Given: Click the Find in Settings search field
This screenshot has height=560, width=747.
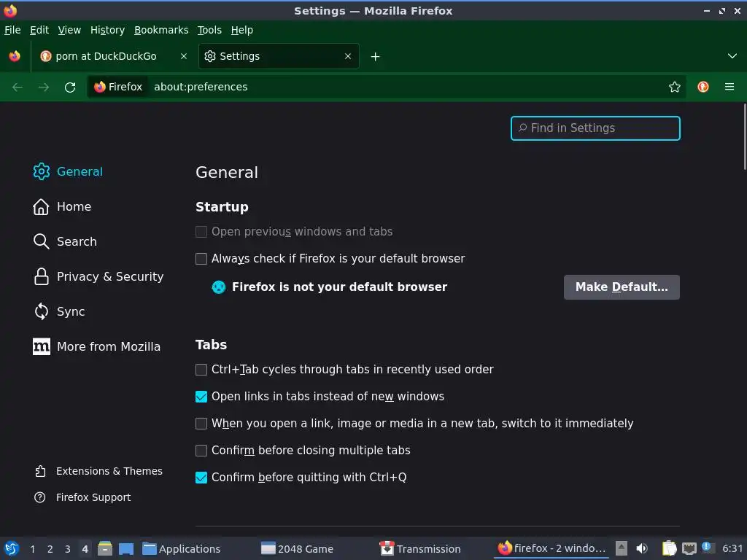Looking at the screenshot, I should [x=595, y=128].
